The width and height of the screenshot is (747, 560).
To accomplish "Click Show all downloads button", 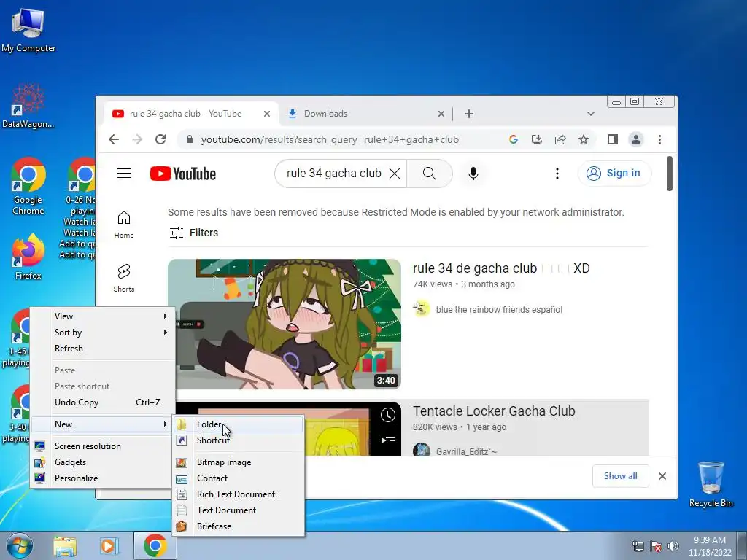I will point(620,476).
